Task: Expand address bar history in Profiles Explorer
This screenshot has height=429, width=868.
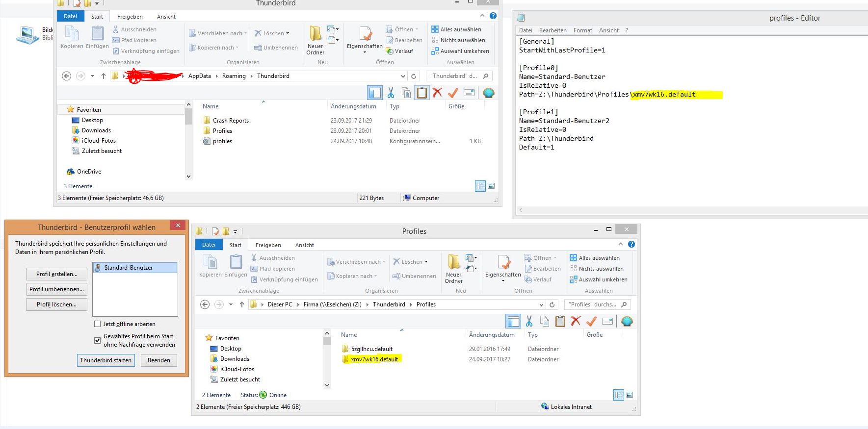Action: coord(541,304)
